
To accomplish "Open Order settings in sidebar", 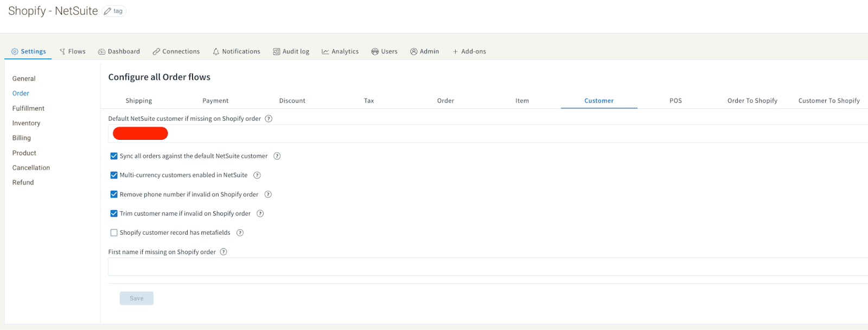I will [x=21, y=93].
